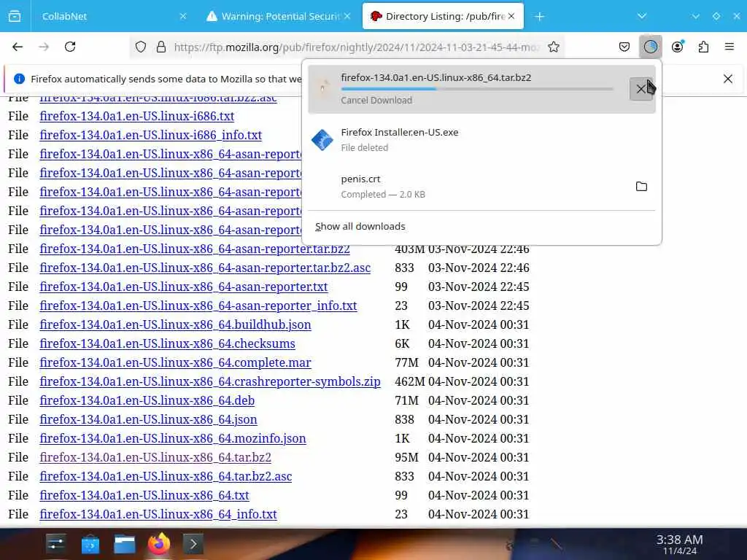
Task: Click the forward navigation arrow
Action: 44,47
